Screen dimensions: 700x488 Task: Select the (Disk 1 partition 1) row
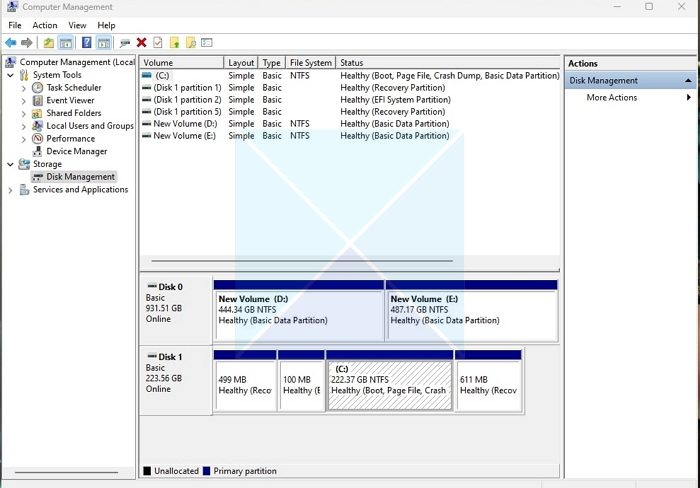[x=350, y=88]
